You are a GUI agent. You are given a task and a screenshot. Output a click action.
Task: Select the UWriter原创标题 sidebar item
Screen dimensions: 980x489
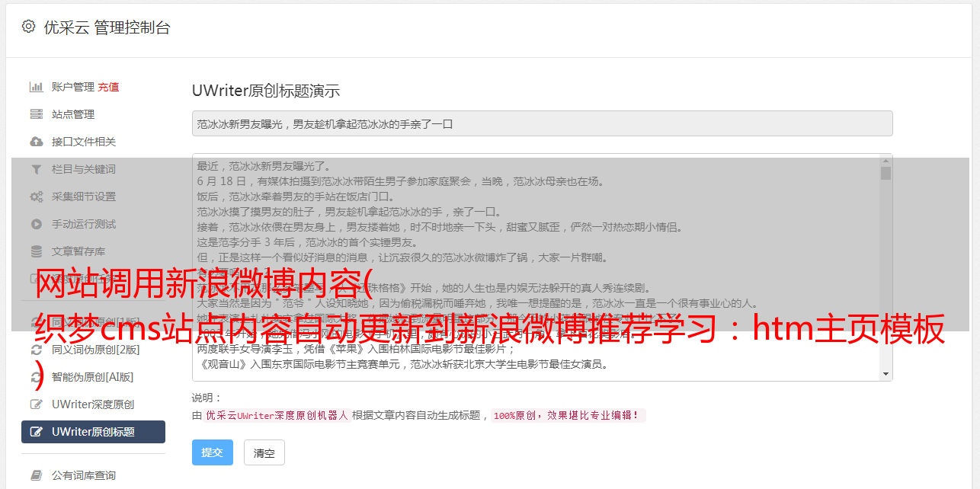pyautogui.click(x=93, y=432)
